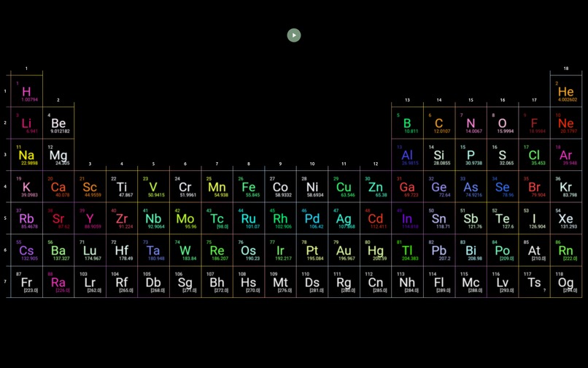Select the Aluminium (Al) element
588x368 pixels.
pyautogui.click(x=407, y=155)
